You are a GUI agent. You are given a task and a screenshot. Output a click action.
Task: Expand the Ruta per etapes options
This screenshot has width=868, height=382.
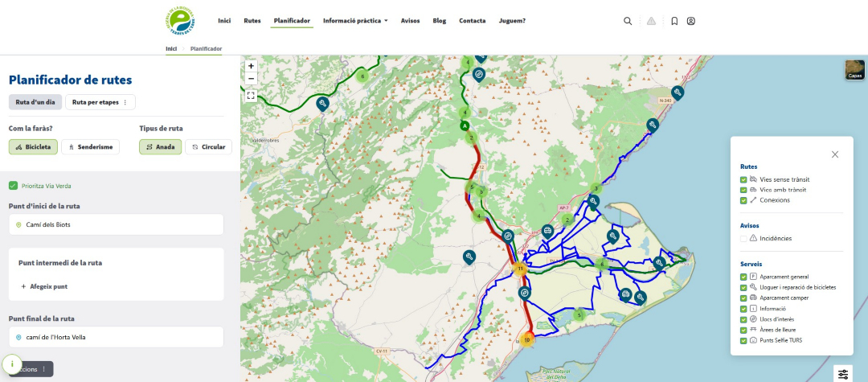(100, 102)
